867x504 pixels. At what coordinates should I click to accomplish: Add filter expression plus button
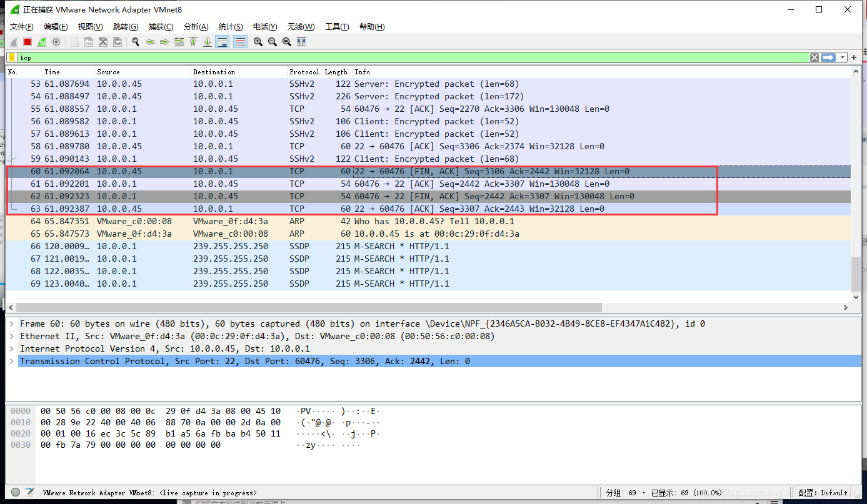854,57
